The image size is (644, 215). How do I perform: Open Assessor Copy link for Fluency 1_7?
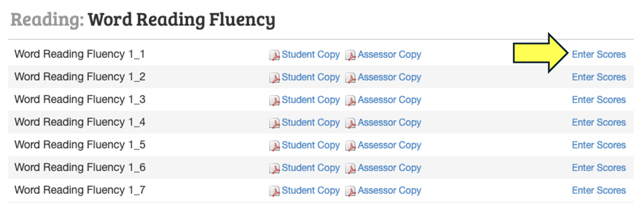pyautogui.click(x=389, y=191)
